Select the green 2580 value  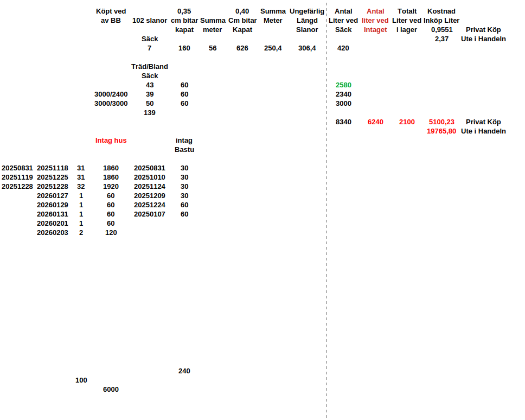pyautogui.click(x=343, y=85)
